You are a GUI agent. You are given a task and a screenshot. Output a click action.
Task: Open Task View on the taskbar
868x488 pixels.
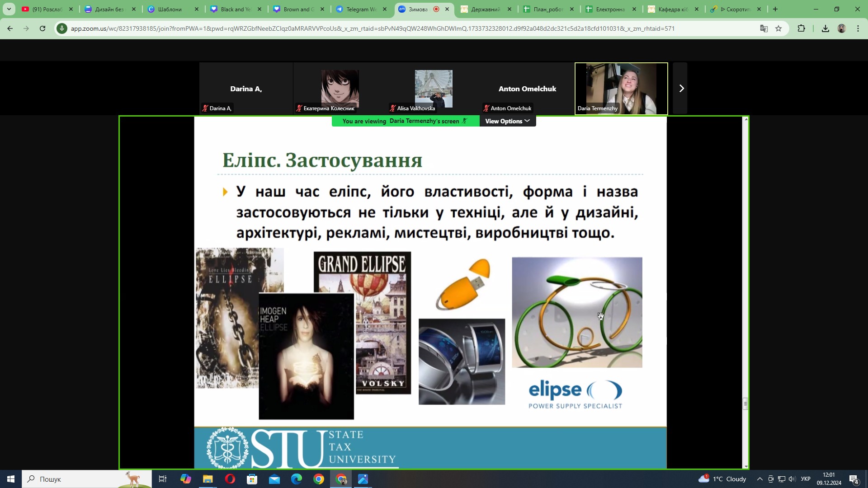point(163,479)
